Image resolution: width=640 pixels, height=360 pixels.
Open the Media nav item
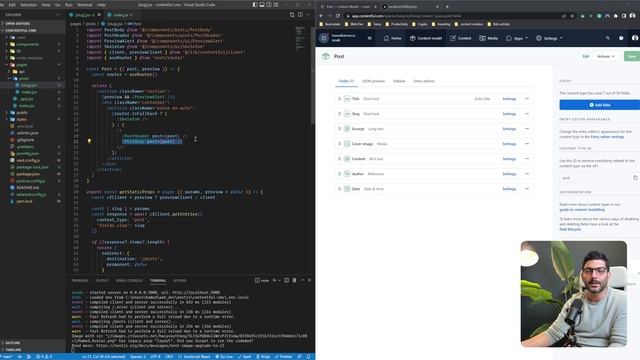(489, 38)
